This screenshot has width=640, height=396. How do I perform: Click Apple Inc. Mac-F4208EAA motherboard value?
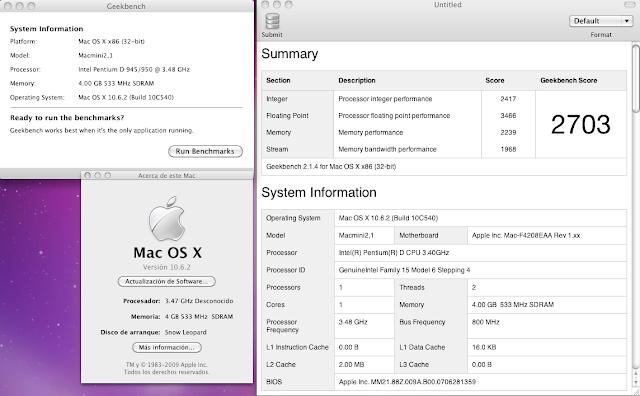[526, 235]
